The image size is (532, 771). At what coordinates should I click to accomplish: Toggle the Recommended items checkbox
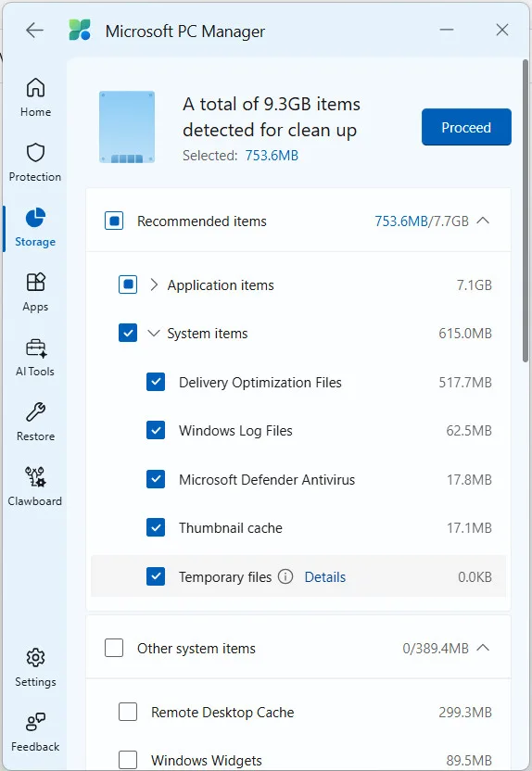[114, 221]
